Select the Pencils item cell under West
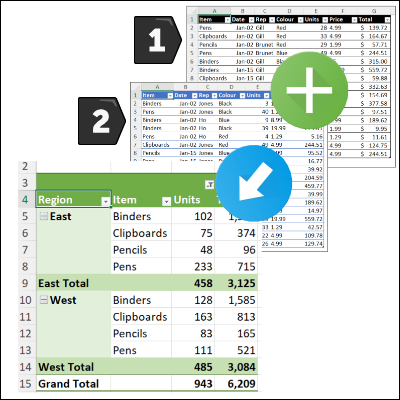 pyautogui.click(x=130, y=333)
